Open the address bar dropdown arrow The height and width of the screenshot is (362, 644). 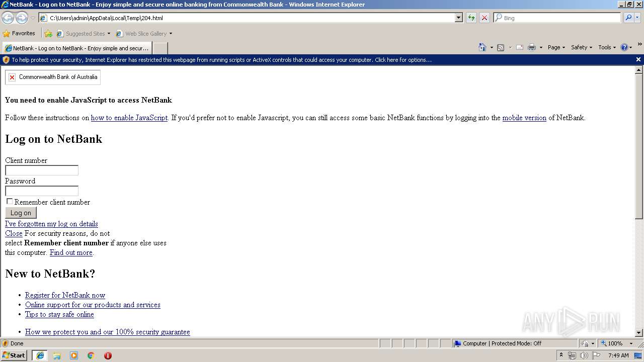458,18
